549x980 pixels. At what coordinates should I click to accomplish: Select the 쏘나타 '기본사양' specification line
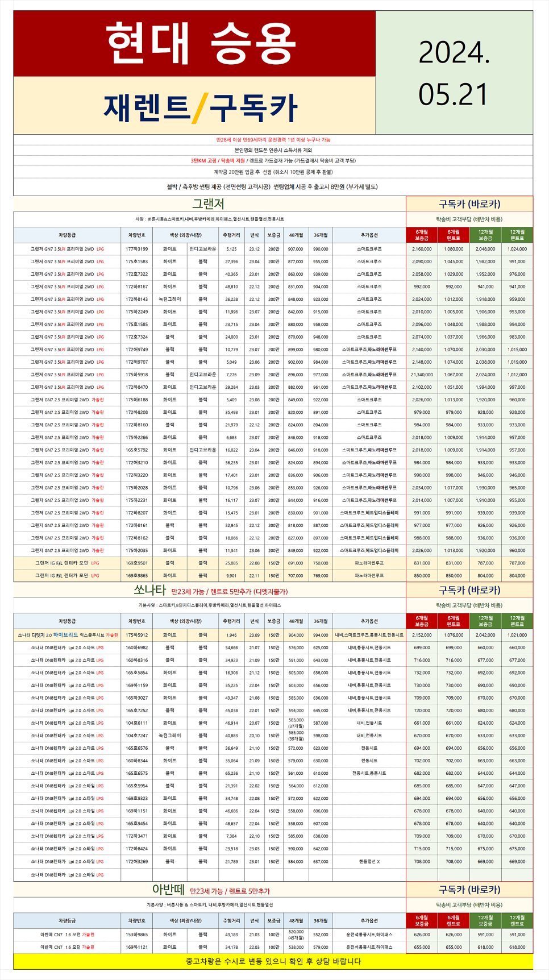coord(210,605)
